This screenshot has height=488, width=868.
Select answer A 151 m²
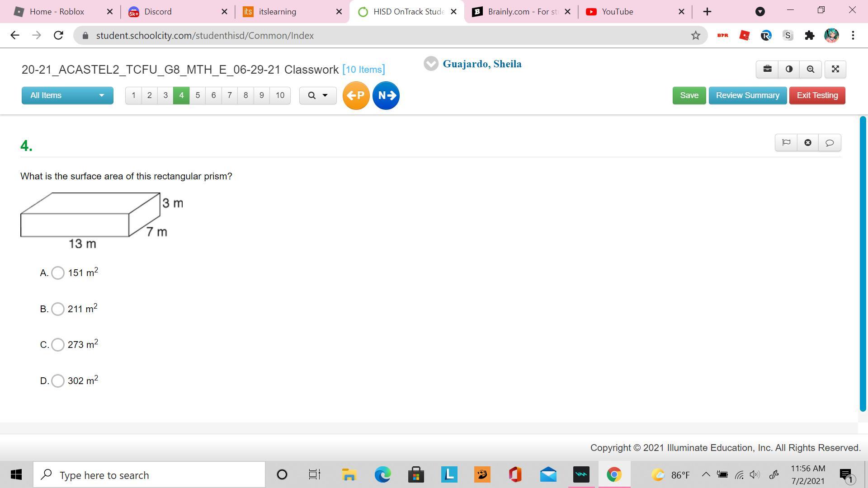[58, 273]
